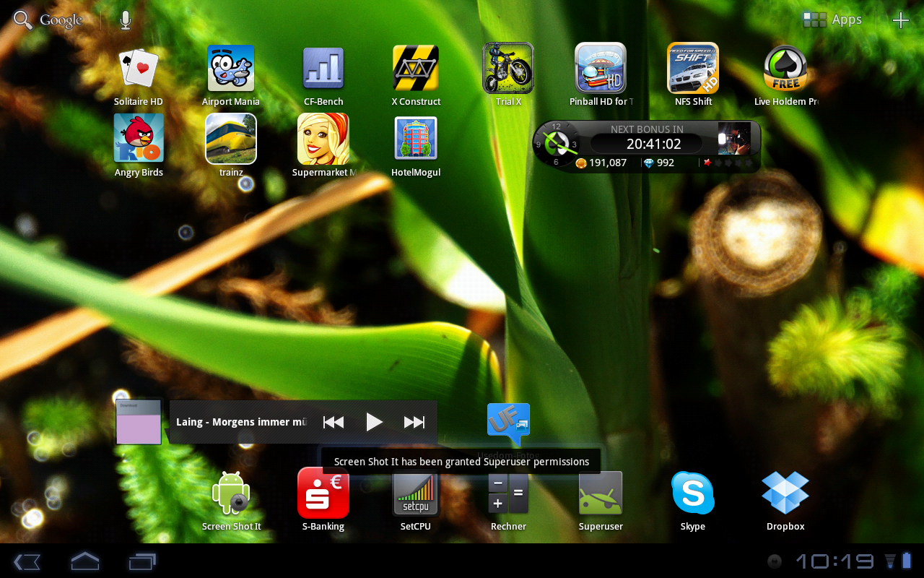Screen dimensions: 924x578
Task: Tap the 191,087 chips balance
Action: (601, 163)
